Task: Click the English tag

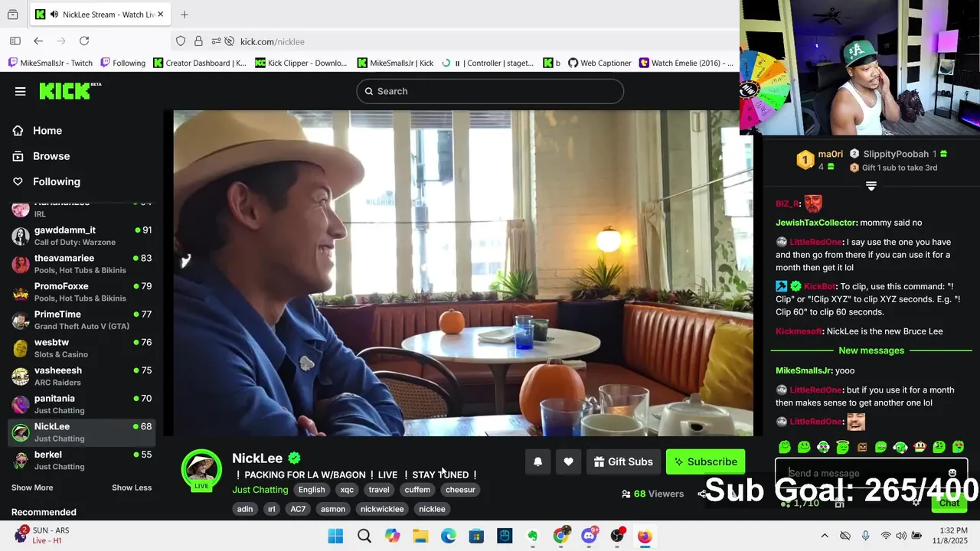Action: (x=312, y=490)
